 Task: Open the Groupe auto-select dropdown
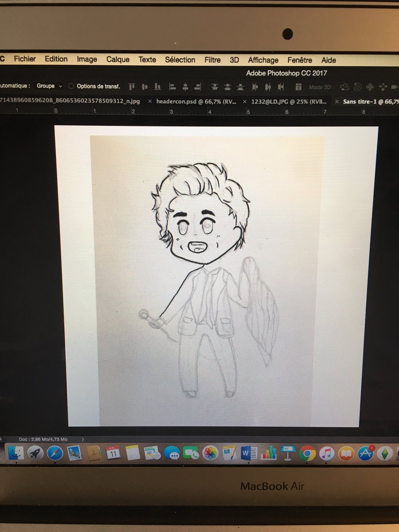coord(49,86)
